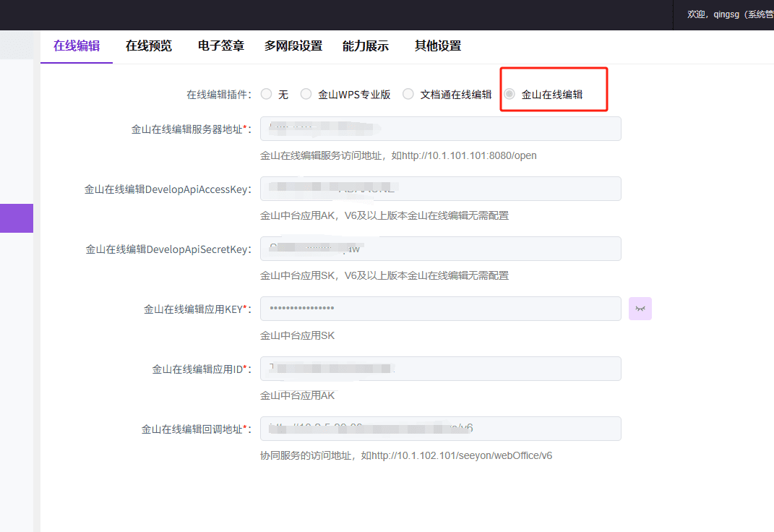
Task: Click the 金山在线编辑应用ID input field
Action: (x=441, y=369)
